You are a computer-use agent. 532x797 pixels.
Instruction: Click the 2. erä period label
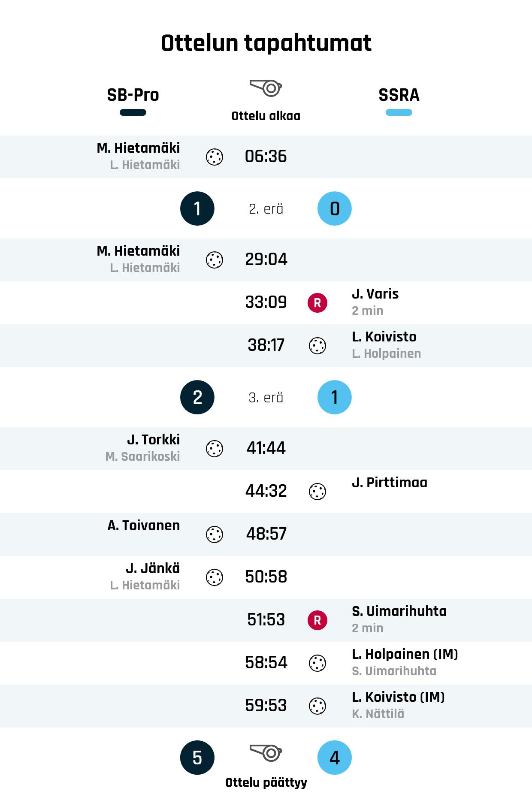pos(266,209)
